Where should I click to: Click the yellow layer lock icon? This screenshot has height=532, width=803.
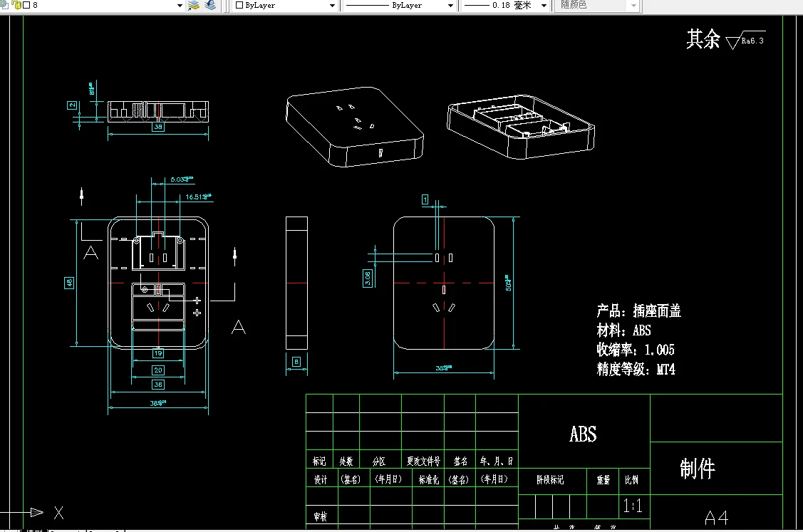pos(17,5)
